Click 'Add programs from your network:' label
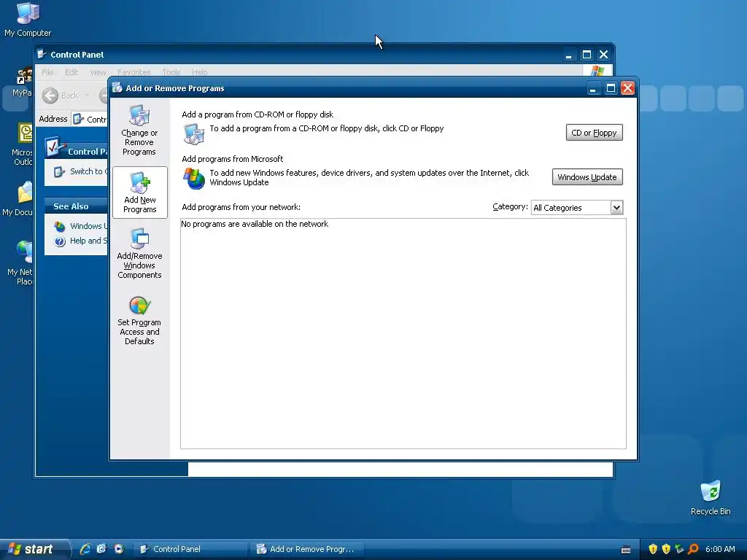Screen dimensions: 747x560 coord(241,207)
